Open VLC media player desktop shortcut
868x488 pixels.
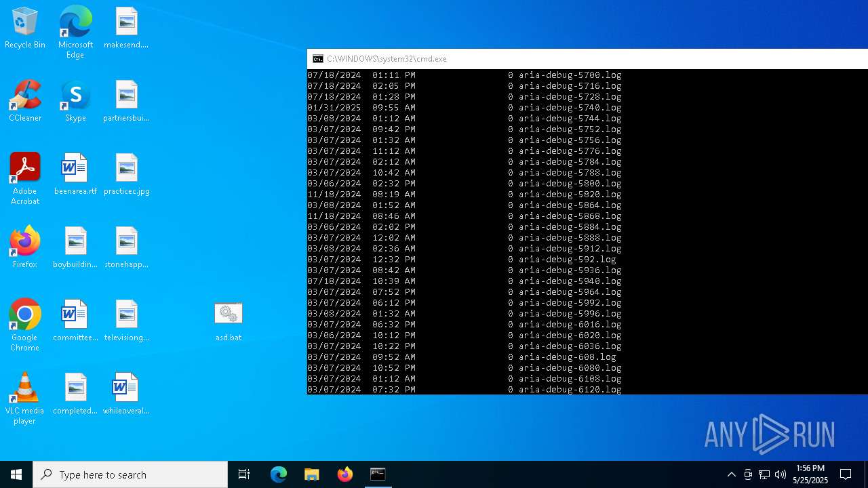click(x=25, y=399)
